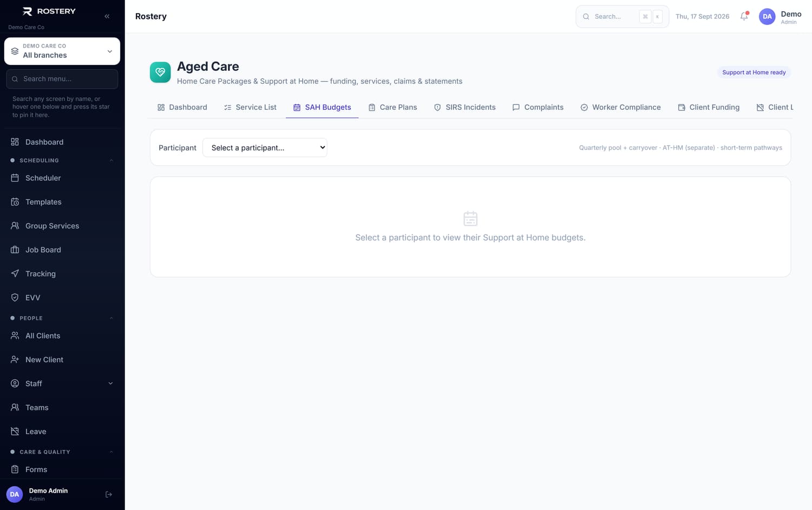Switch to the Service List tab
812x510 pixels.
click(x=250, y=107)
